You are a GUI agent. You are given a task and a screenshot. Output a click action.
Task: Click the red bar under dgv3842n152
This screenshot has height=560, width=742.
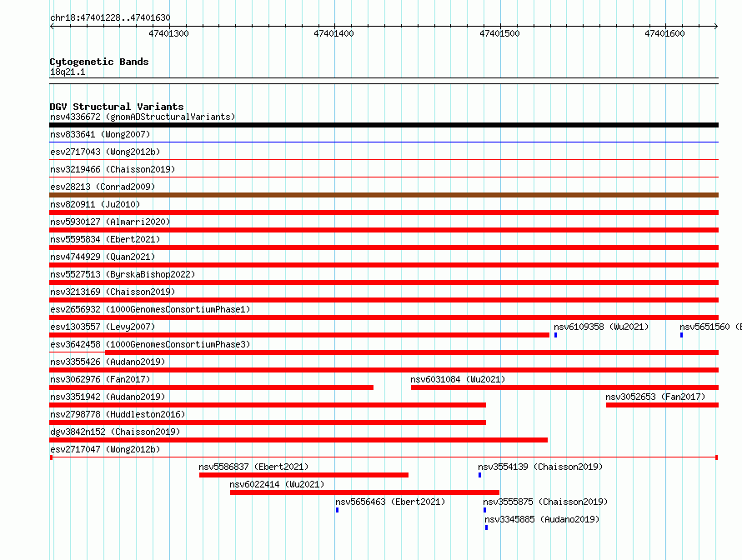point(298,440)
